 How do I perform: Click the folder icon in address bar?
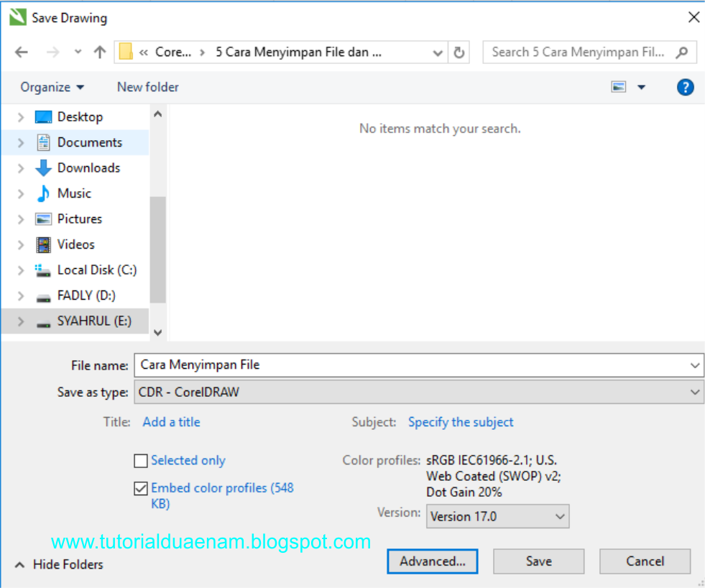coord(126,52)
